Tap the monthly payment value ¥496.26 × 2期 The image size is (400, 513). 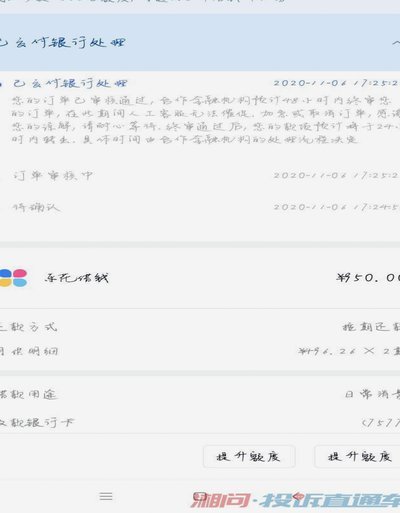pyautogui.click(x=349, y=351)
